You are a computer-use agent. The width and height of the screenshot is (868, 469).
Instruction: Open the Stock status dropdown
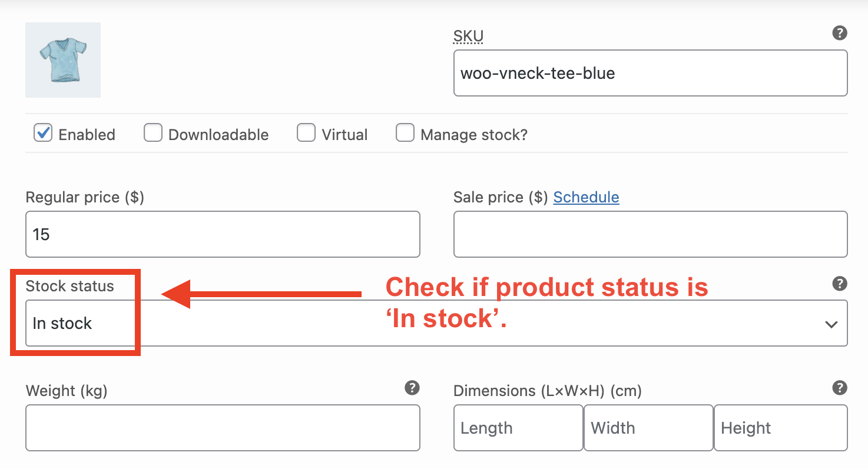click(x=436, y=323)
